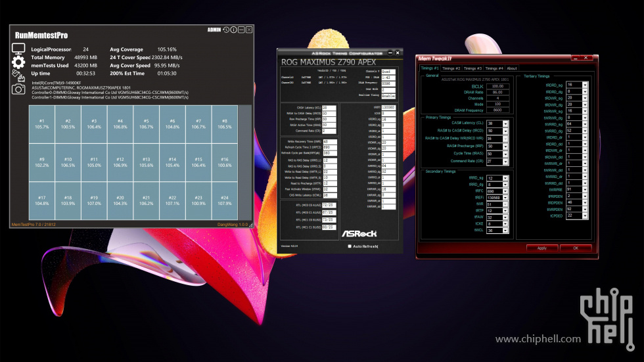Open the About tab in Mem TweakIt
Image resolution: width=644 pixels, height=362 pixels.
pos(512,68)
